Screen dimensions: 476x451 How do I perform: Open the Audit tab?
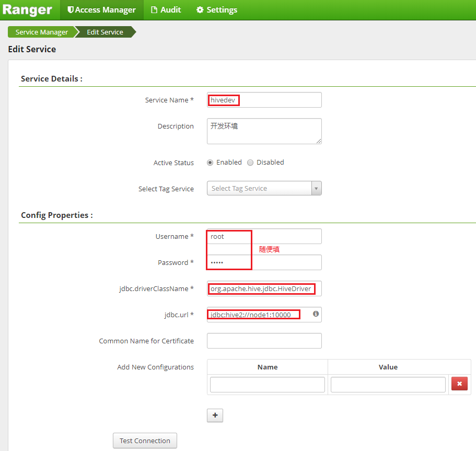[166, 10]
